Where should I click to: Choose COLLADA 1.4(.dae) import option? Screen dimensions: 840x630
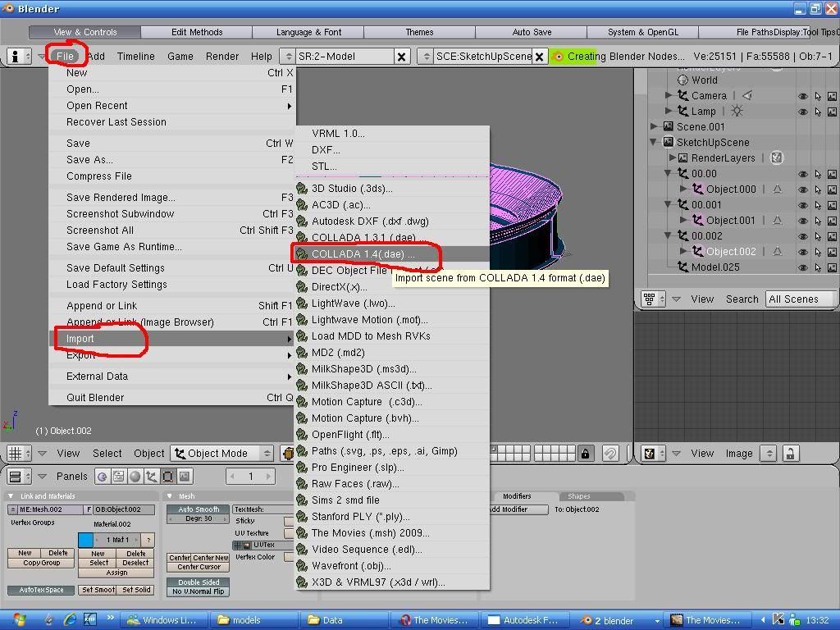tap(391, 254)
